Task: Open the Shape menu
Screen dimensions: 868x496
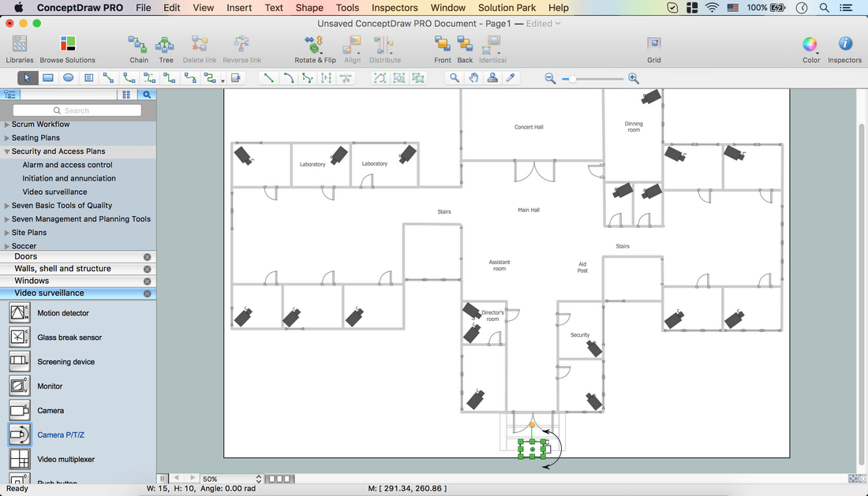Action: [309, 8]
